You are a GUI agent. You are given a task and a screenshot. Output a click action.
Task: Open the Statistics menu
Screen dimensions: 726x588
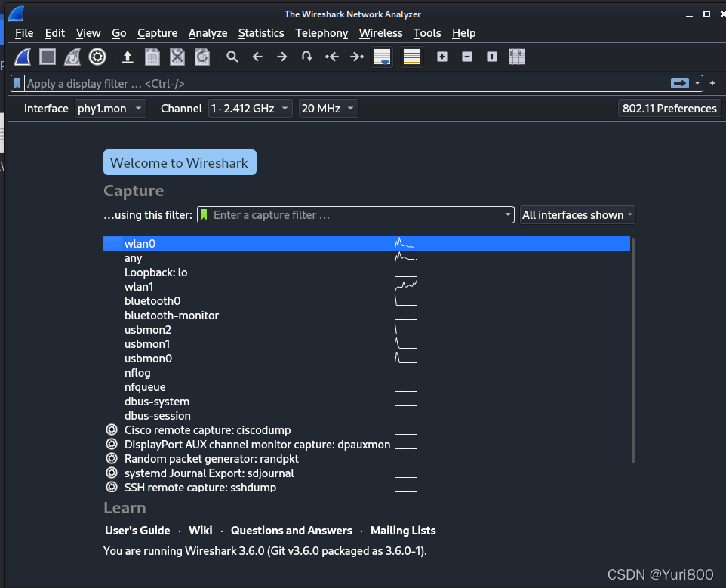tap(261, 33)
